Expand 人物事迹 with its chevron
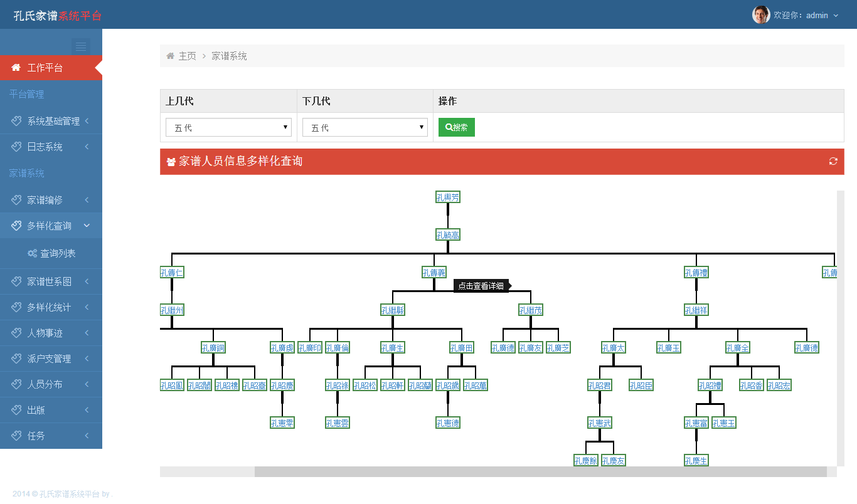 click(x=87, y=333)
